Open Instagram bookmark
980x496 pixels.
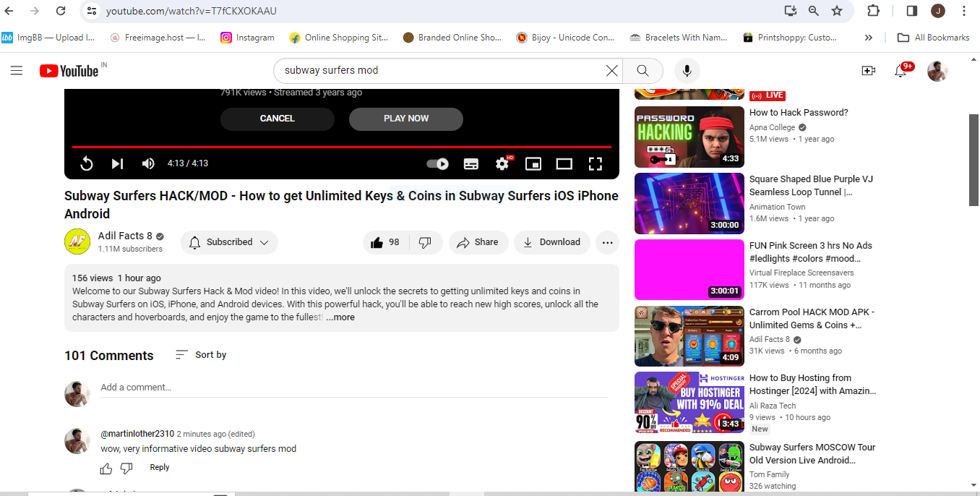(x=248, y=38)
